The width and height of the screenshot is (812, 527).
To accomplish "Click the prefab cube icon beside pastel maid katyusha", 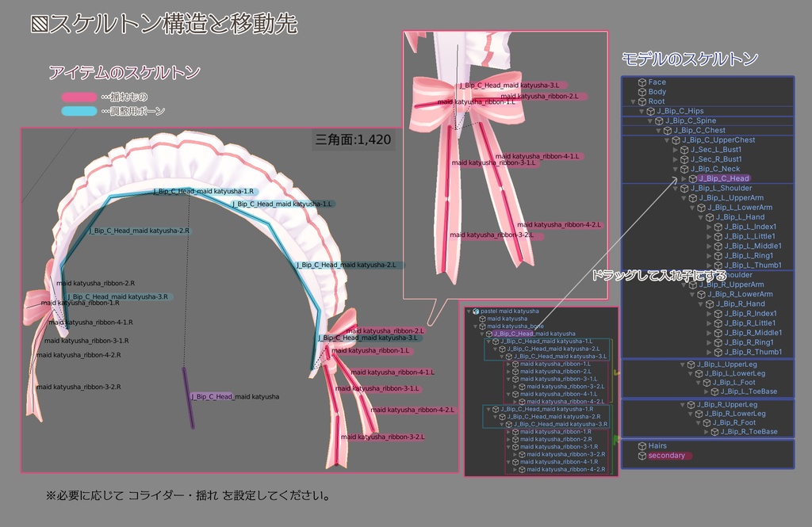I will [476, 311].
